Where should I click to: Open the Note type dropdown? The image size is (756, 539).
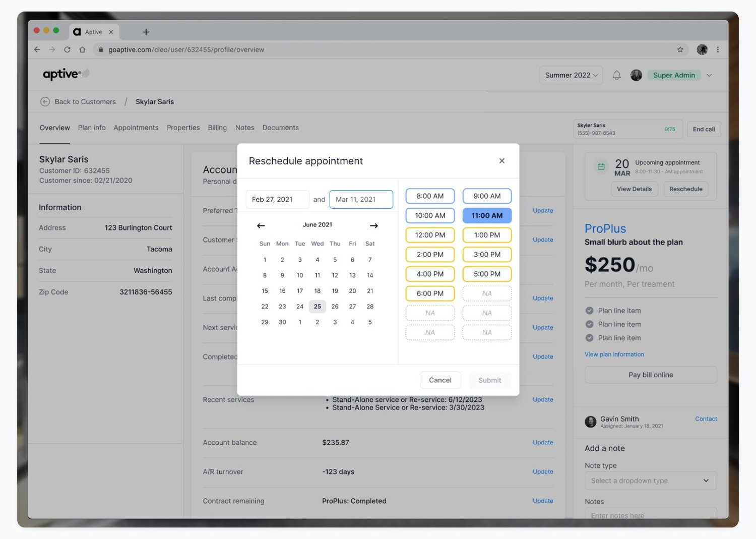pyautogui.click(x=651, y=481)
